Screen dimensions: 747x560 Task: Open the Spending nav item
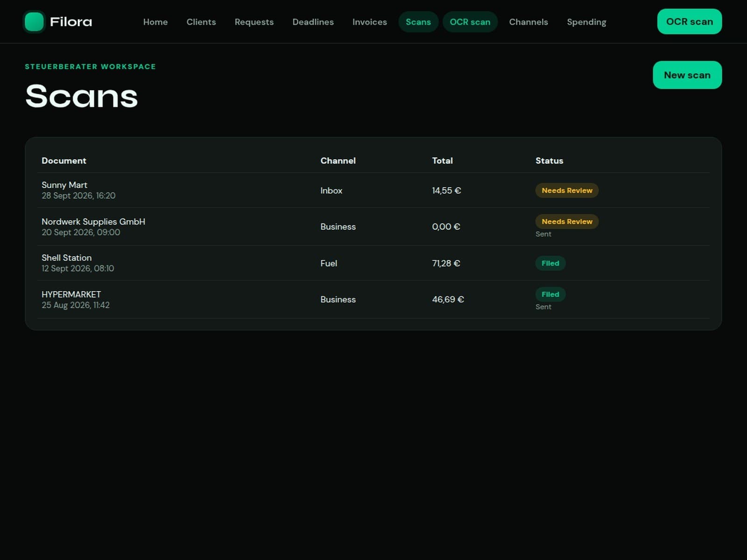tap(586, 22)
